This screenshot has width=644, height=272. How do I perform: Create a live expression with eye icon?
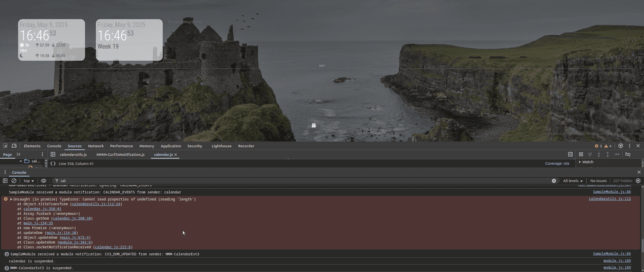[43, 181]
